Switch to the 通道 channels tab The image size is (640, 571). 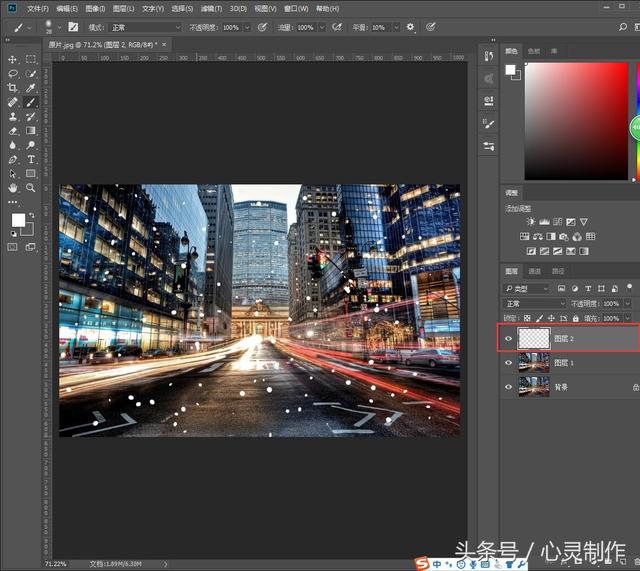[534, 271]
